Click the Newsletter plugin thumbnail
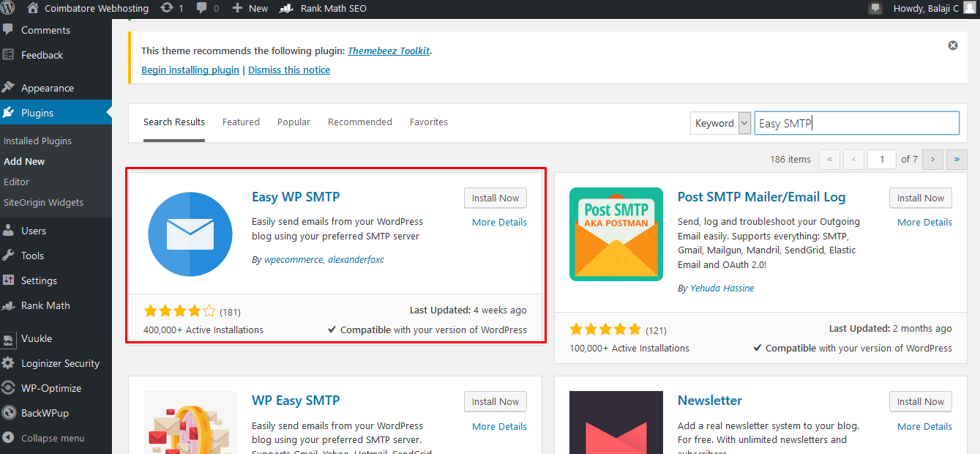 click(616, 423)
